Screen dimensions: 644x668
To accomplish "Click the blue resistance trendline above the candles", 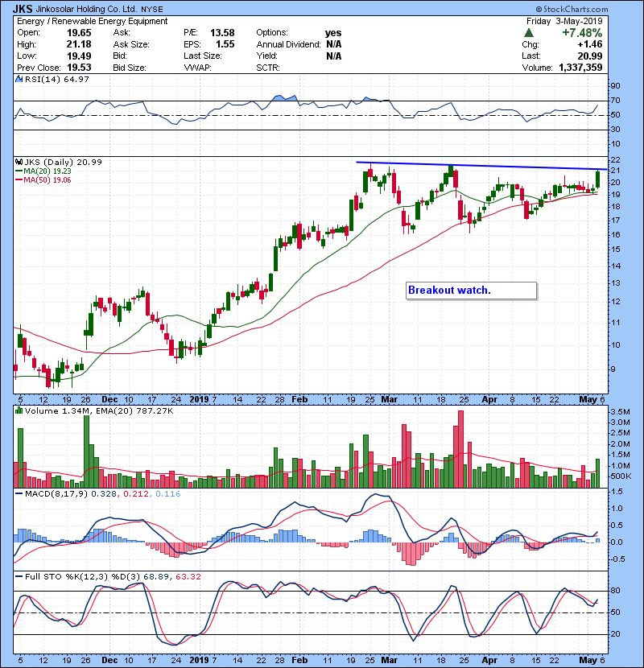I will pyautogui.click(x=481, y=166).
